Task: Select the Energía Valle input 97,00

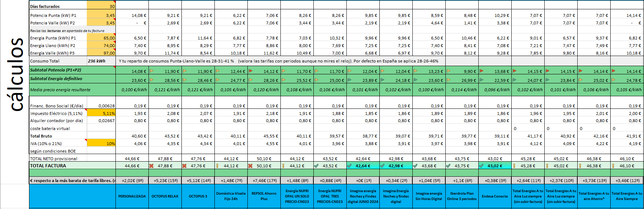Action: tap(101, 53)
